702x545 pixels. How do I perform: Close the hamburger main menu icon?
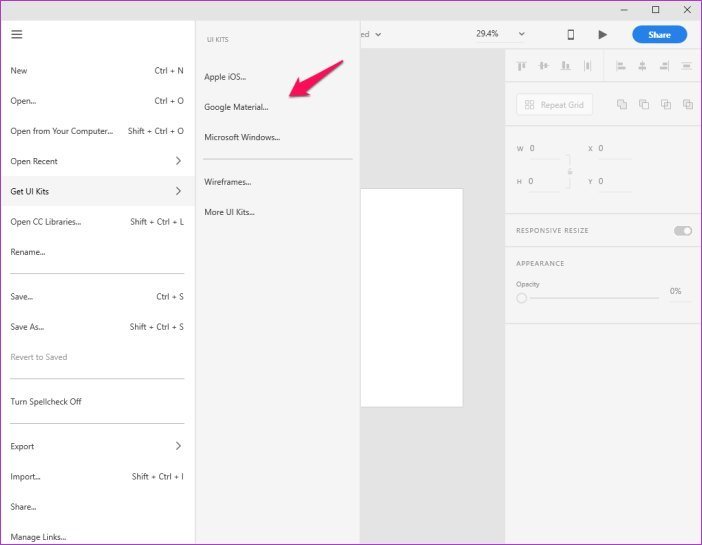click(x=17, y=34)
